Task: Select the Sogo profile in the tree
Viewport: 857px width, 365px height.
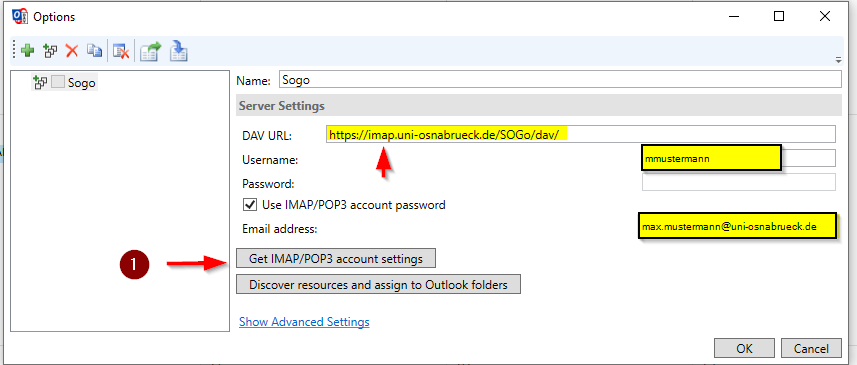Action: pos(81,83)
